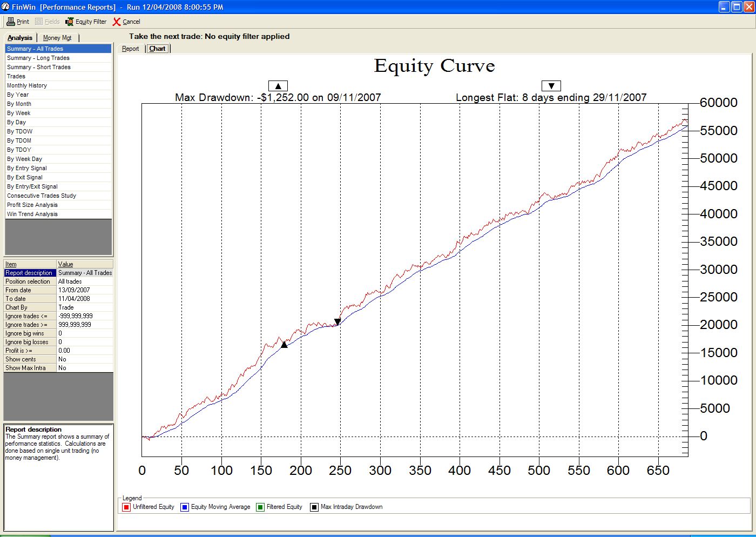Switch to the Money Mgt tab
Image resolution: width=756 pixels, height=537 pixels.
point(57,38)
